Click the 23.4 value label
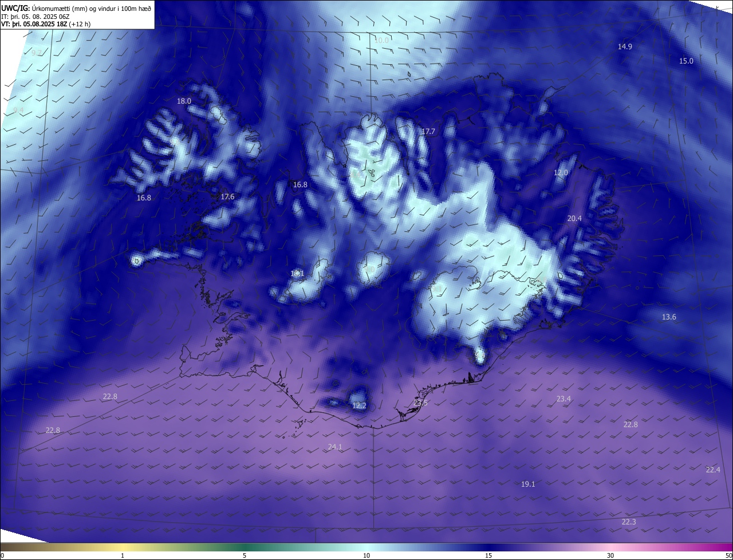733x560 pixels. pos(563,399)
